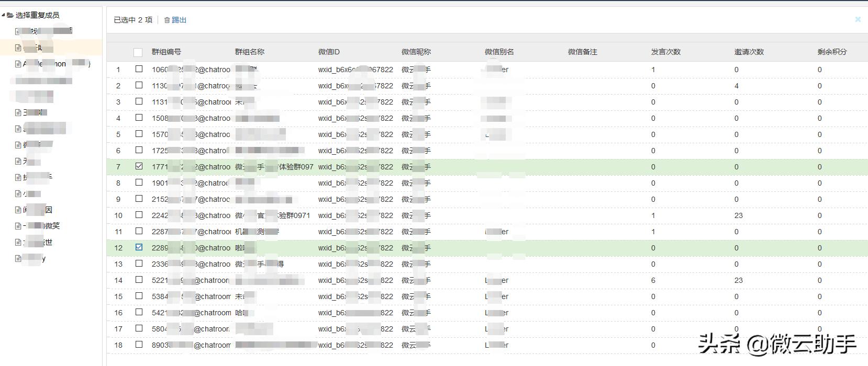Sort by the 群组编号 column header
The height and width of the screenshot is (366, 868).
(166, 52)
